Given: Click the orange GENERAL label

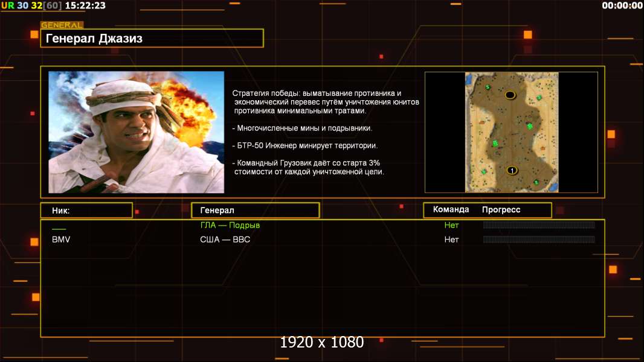Looking at the screenshot, I should click(62, 25).
